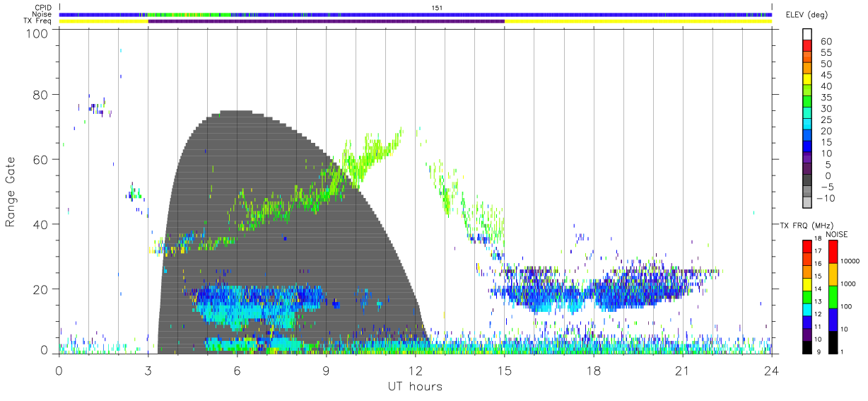This screenshot has height=401, width=868.
Task: Pick the red top segment of TX FRQ colorbar
Action: point(807,247)
